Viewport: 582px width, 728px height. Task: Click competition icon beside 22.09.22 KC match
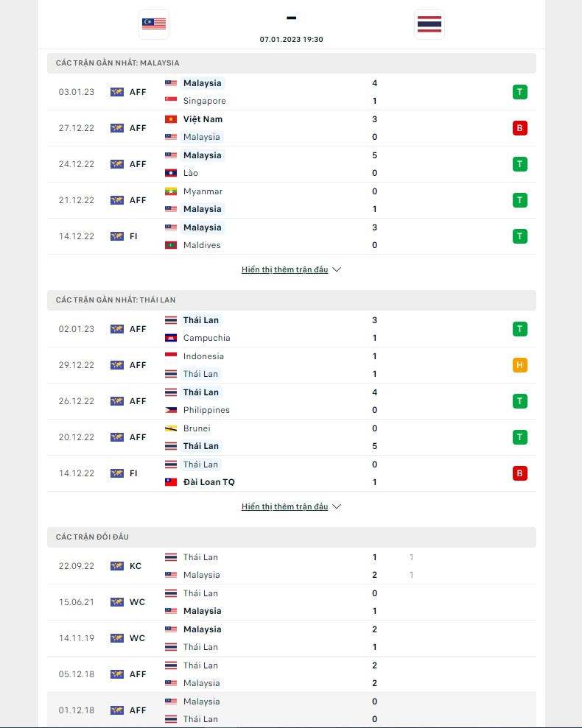tap(116, 566)
